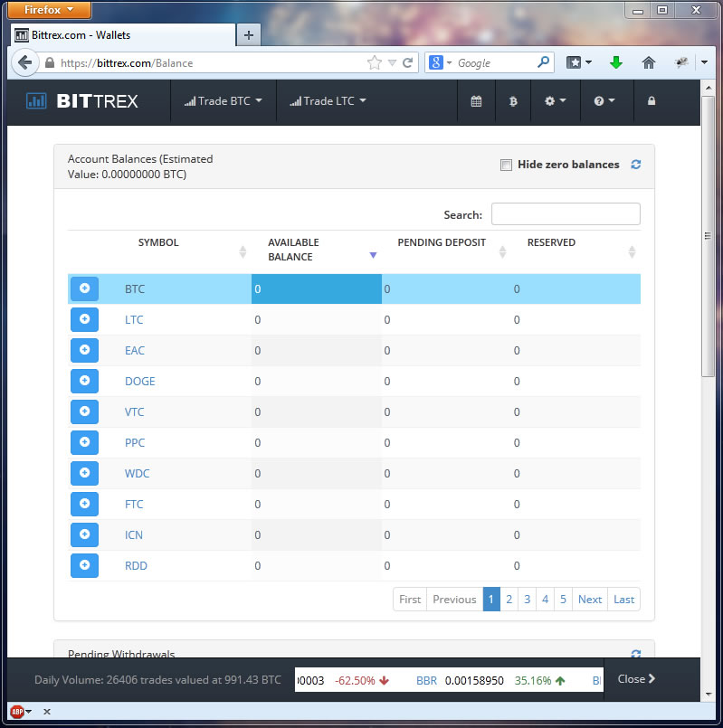Click the lock icon in navbar
The height and width of the screenshot is (728, 723).
(x=652, y=100)
